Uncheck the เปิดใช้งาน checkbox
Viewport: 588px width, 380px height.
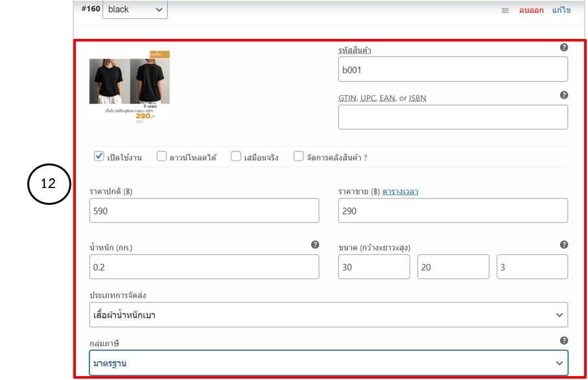point(99,156)
